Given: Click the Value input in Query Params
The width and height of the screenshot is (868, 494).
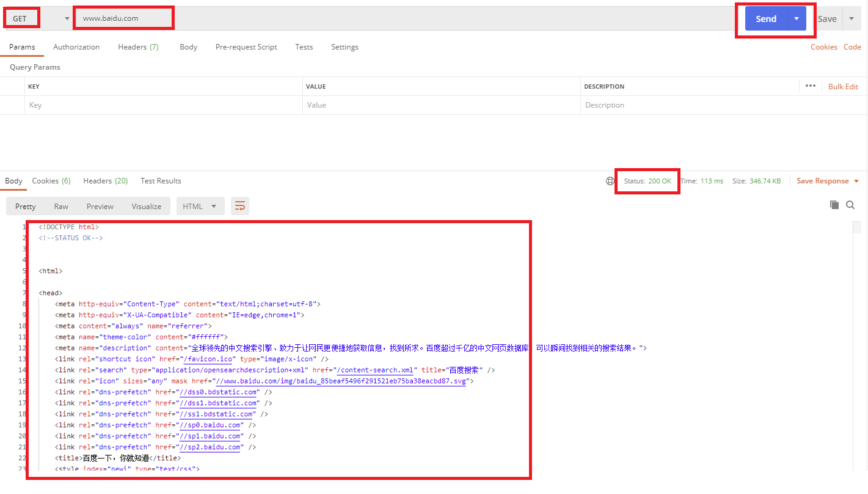Looking at the screenshot, I should 441,105.
